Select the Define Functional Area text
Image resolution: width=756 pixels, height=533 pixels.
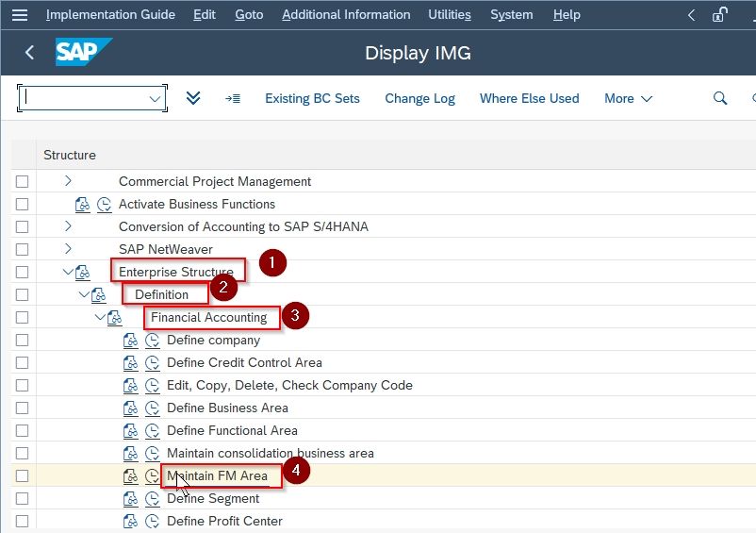pyautogui.click(x=232, y=431)
